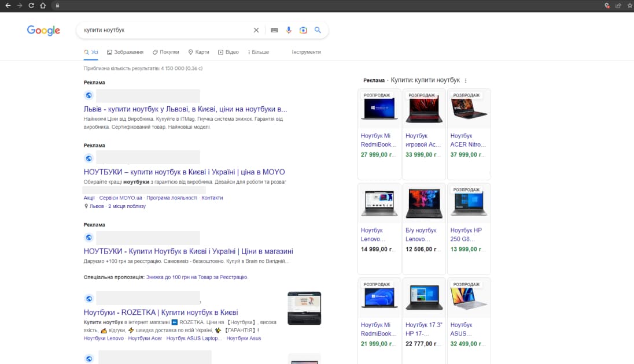Click the Google logo

pos(43,31)
